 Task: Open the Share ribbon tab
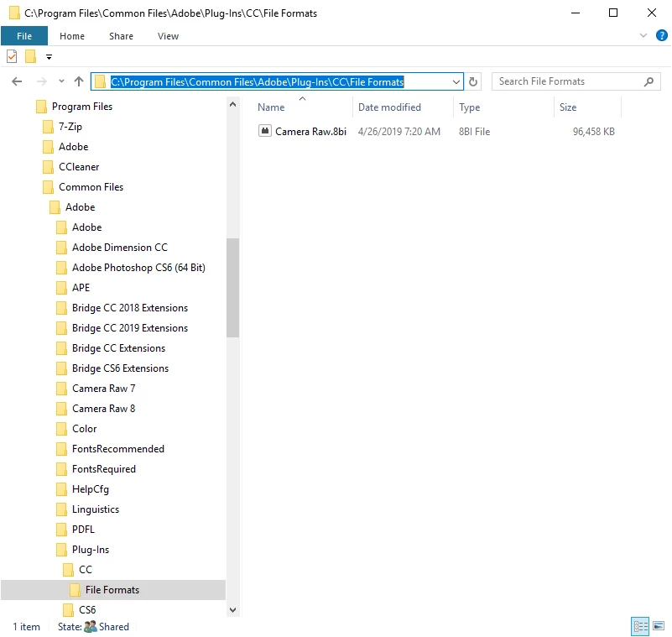121,36
